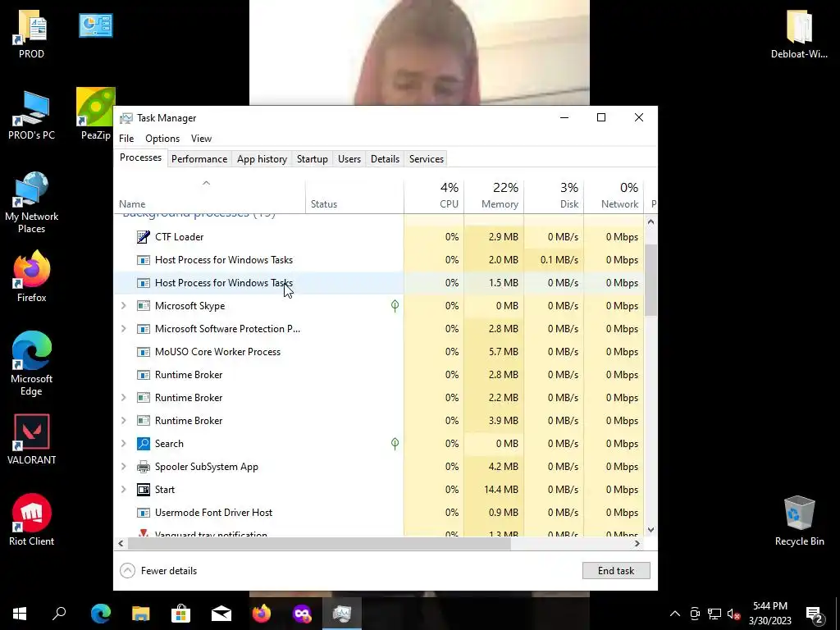Launch Microsoft Edge desktop shortcut

point(31,363)
